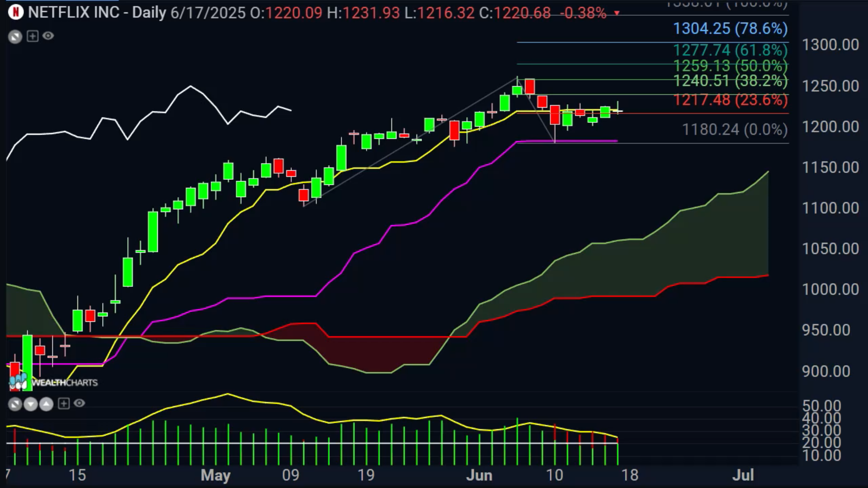The width and height of the screenshot is (868, 488).
Task: Click the NETFLIX INC - Daily chart title
Action: click(97, 13)
